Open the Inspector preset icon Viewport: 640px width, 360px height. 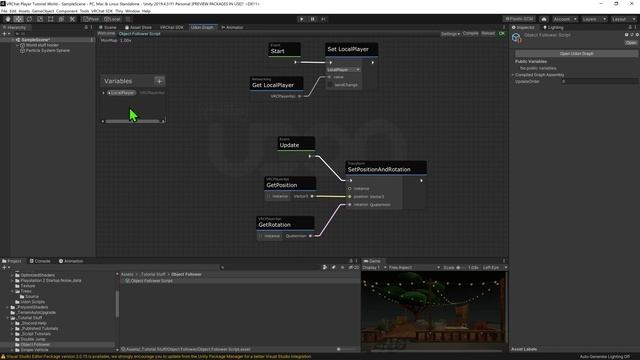pyautogui.click(x=632, y=35)
